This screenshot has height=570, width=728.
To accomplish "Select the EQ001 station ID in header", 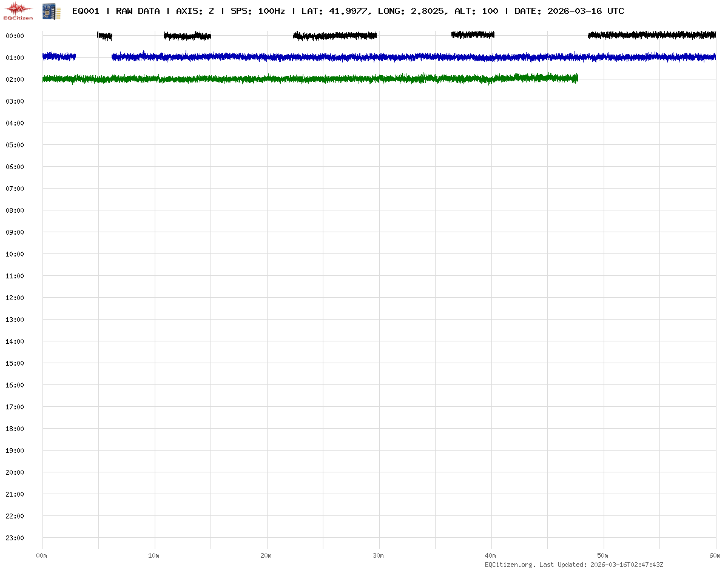I will [x=86, y=11].
